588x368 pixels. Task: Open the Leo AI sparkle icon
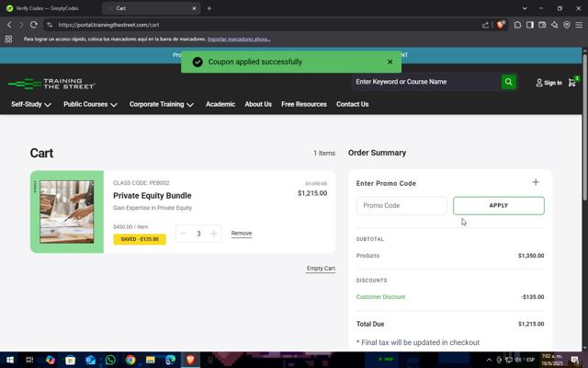pos(554,25)
